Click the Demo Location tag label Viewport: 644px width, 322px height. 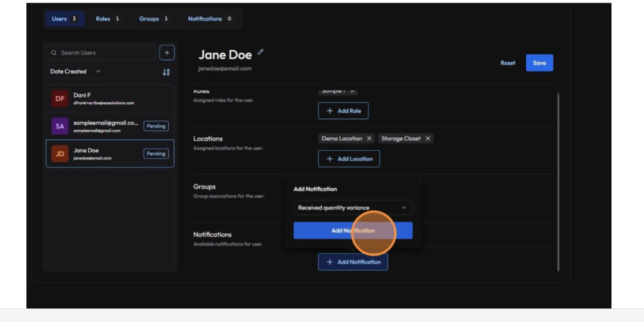(x=342, y=139)
